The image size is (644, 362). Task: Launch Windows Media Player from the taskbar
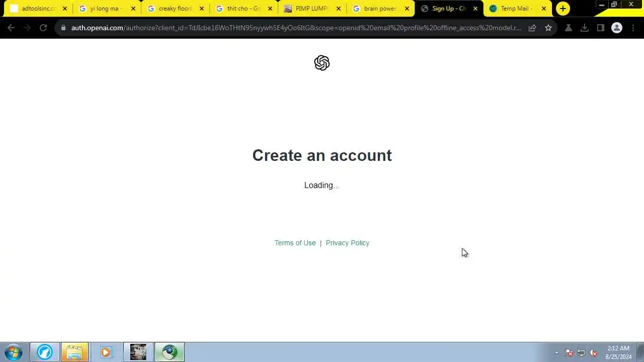click(106, 352)
